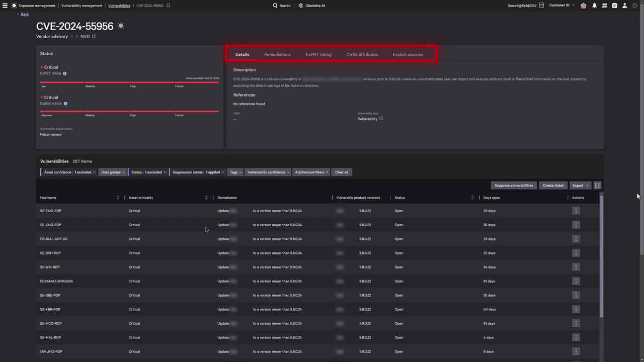
Task: Open actions menu for SE-EMO-RDP row
Action: coord(576,211)
